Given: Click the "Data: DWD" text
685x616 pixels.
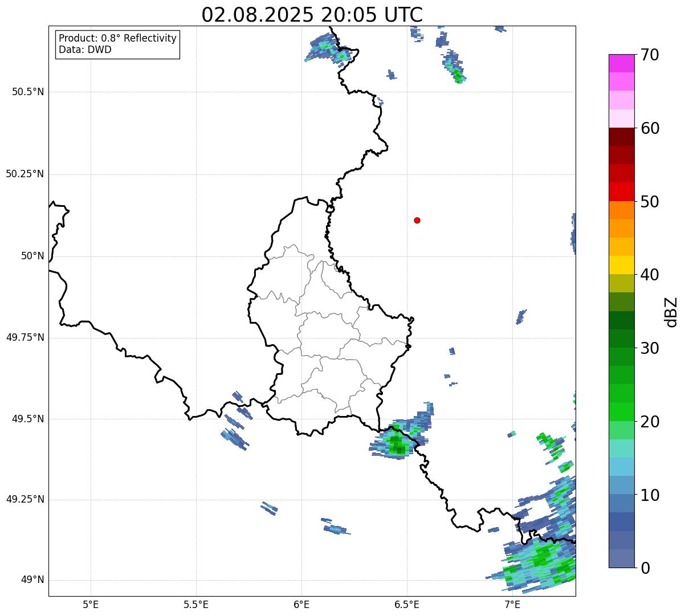Looking at the screenshot, I should tap(85, 50).
